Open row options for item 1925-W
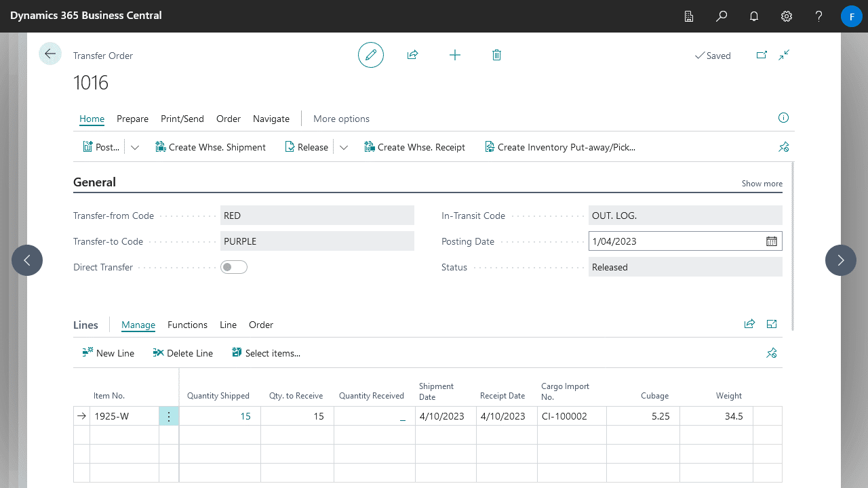This screenshot has height=488, width=868. pos(169,416)
